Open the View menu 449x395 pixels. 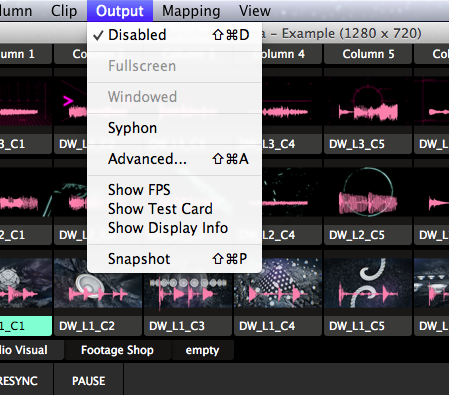[255, 11]
